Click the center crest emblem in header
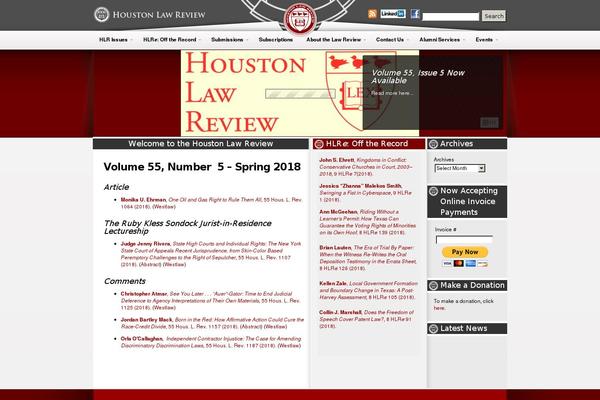 [x=300, y=18]
